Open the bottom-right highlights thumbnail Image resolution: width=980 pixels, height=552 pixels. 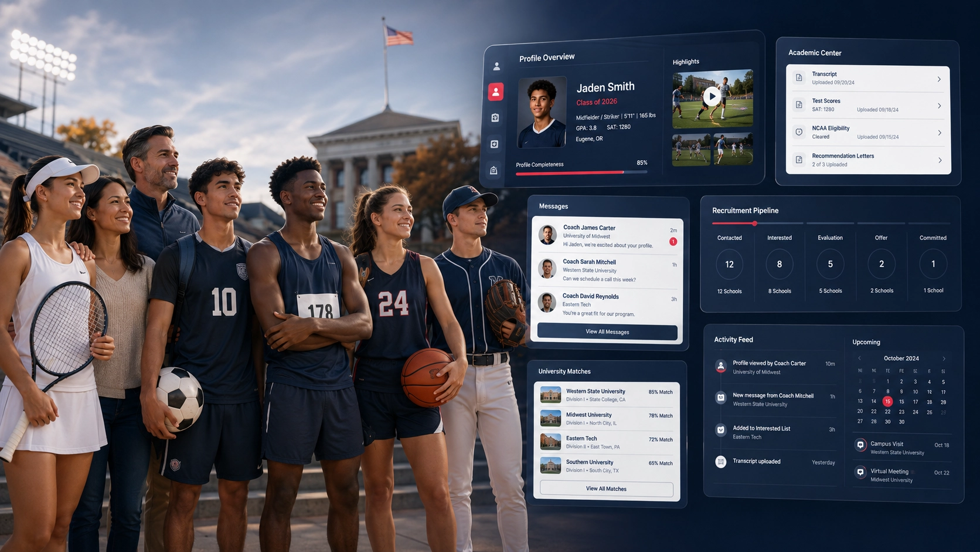tap(733, 149)
